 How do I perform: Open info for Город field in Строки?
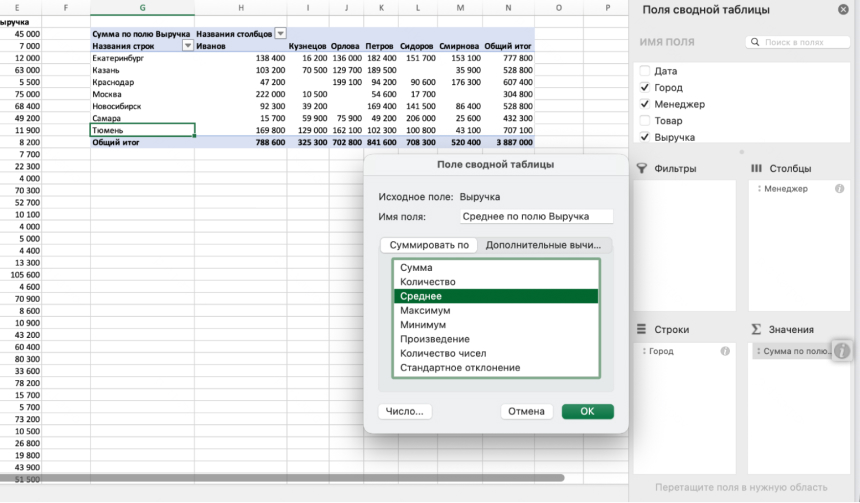(725, 351)
